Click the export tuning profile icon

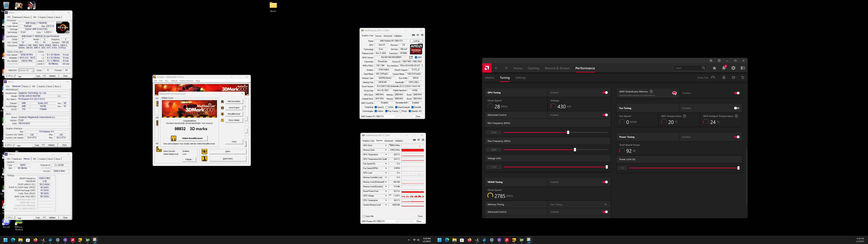pos(733,77)
